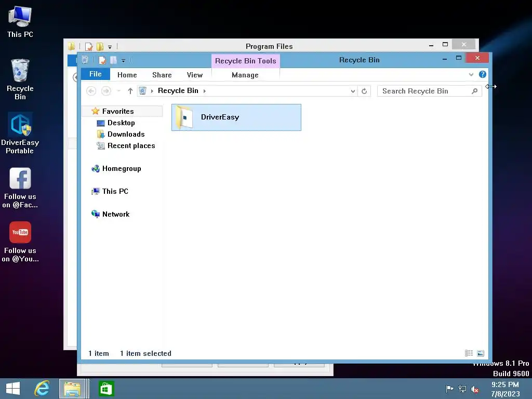This screenshot has width=532, height=399.
Task: Click Recycle Bin in the address path
Action: (178, 90)
